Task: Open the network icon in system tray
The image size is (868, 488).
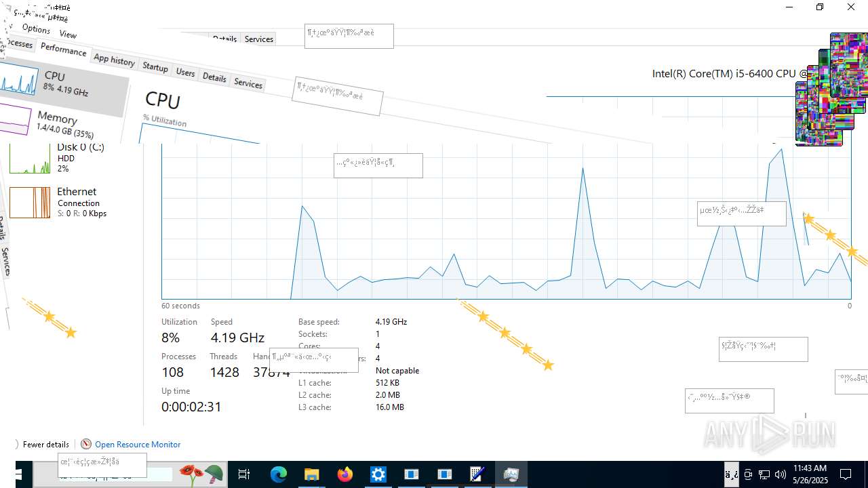Action: (x=764, y=474)
